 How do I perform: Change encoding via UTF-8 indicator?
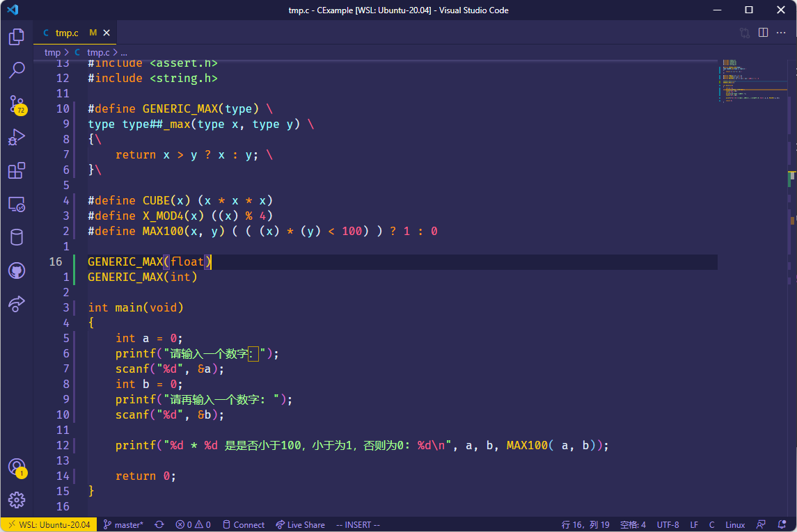(668, 524)
